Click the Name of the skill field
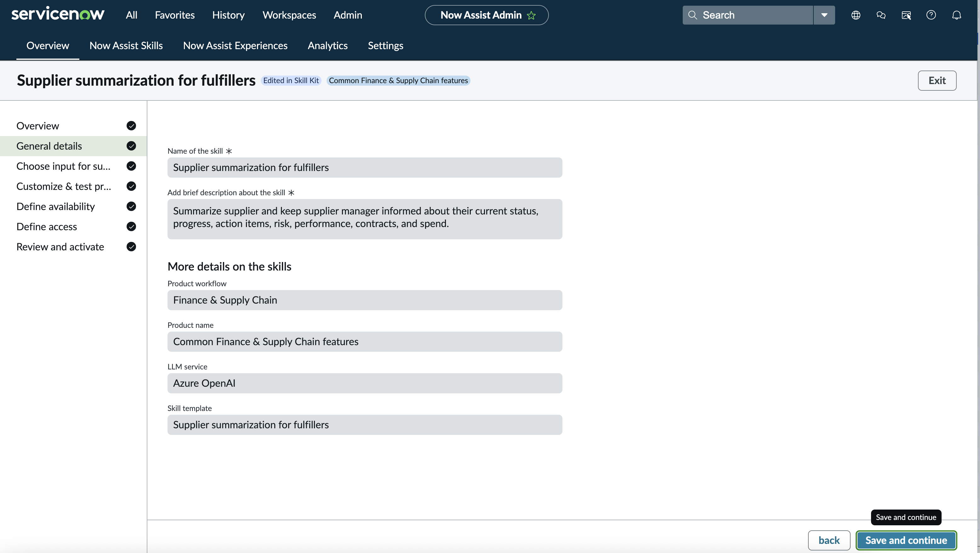Image resolution: width=980 pixels, height=553 pixels. click(x=364, y=167)
